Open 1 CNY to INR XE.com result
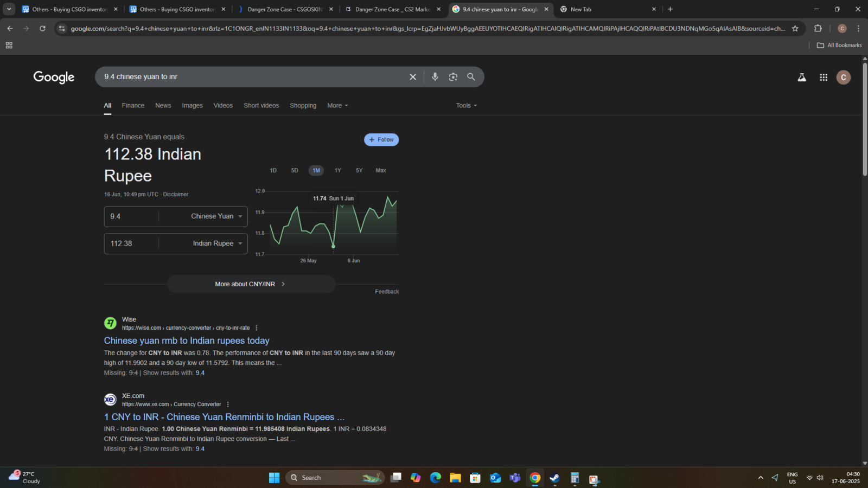This screenshot has width=868, height=488. [x=224, y=417]
